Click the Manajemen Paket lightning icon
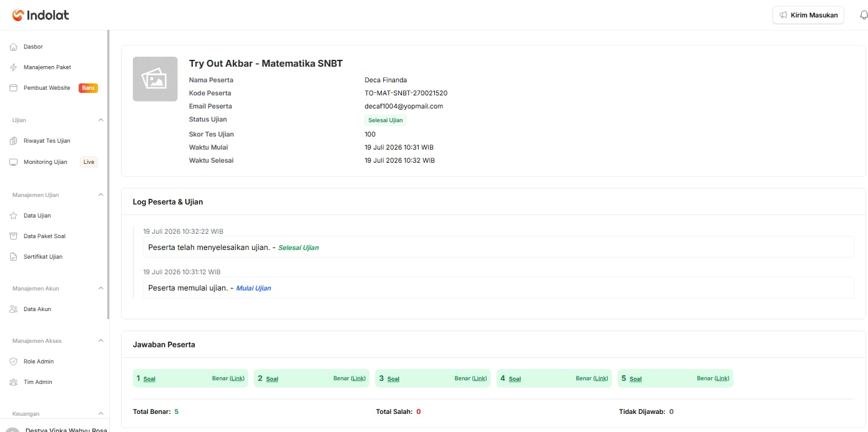The image size is (868, 432). pos(13,67)
